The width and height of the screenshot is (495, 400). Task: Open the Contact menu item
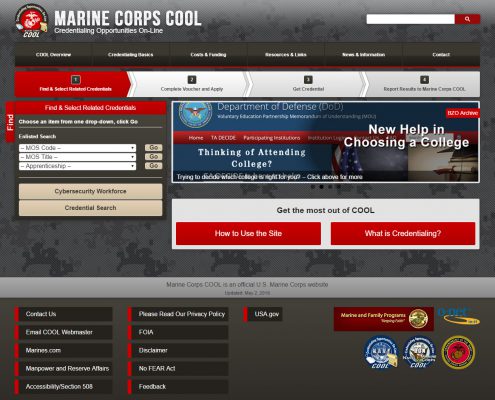tap(441, 54)
